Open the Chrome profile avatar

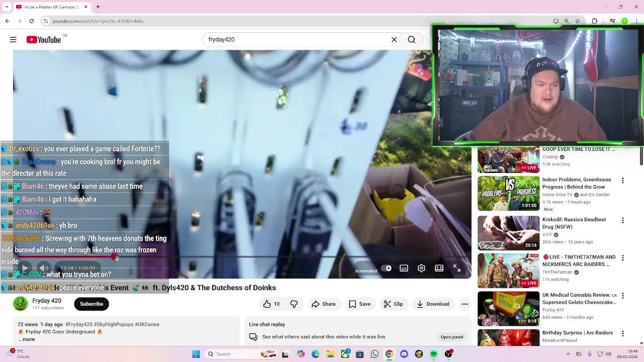point(624,21)
